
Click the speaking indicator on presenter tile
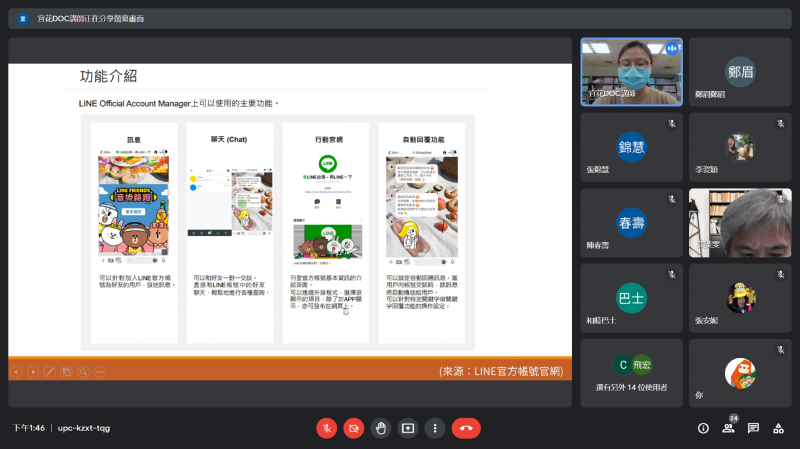click(672, 48)
